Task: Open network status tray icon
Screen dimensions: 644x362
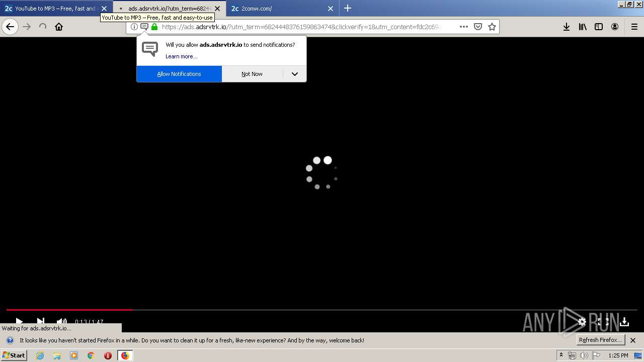Action: pyautogui.click(x=572, y=355)
